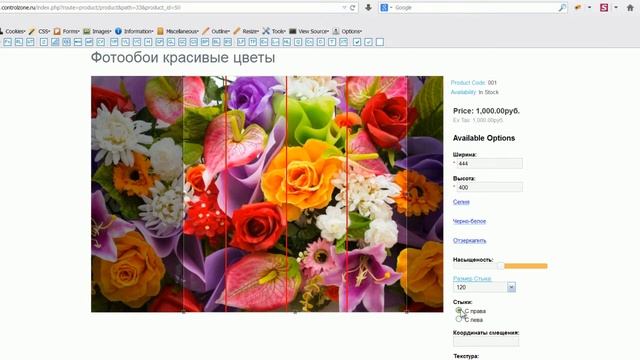Click the red S extension icon
The image size is (640, 360).
click(604, 7)
